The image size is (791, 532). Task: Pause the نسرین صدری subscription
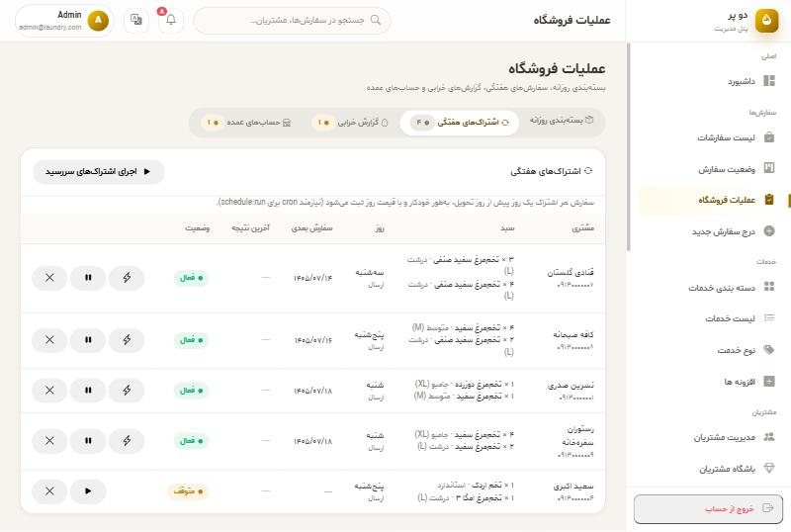[88, 391]
